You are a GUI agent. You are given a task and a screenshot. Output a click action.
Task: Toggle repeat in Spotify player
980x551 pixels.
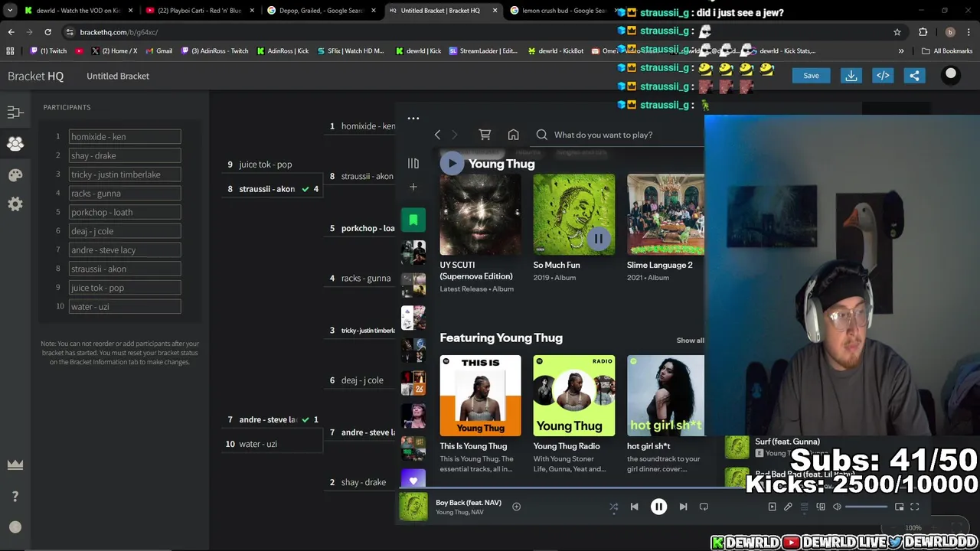click(704, 507)
